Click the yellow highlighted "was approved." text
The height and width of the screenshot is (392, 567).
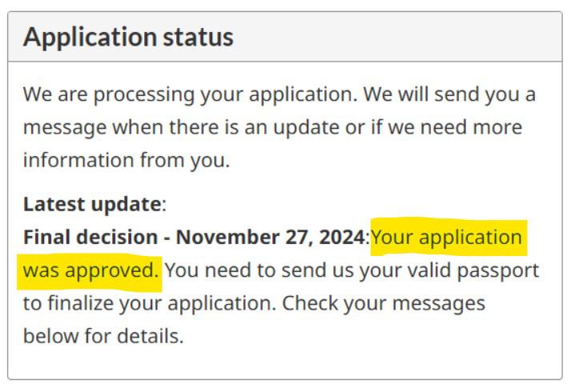[90, 270]
